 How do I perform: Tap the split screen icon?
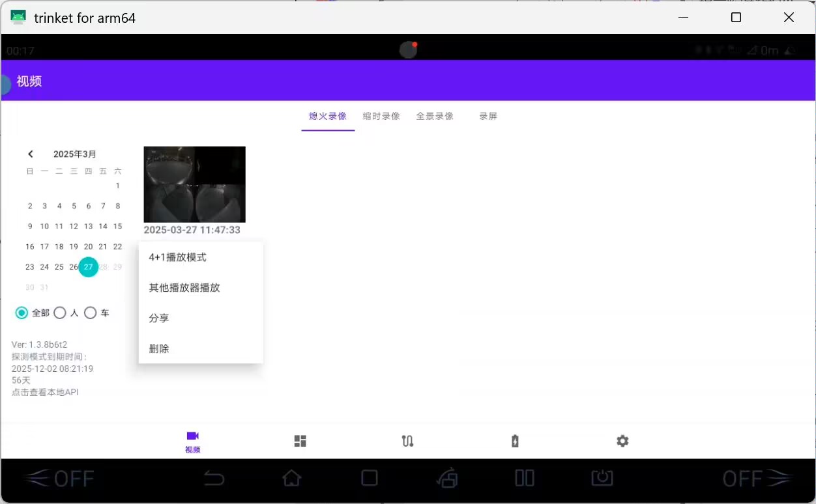(525, 479)
